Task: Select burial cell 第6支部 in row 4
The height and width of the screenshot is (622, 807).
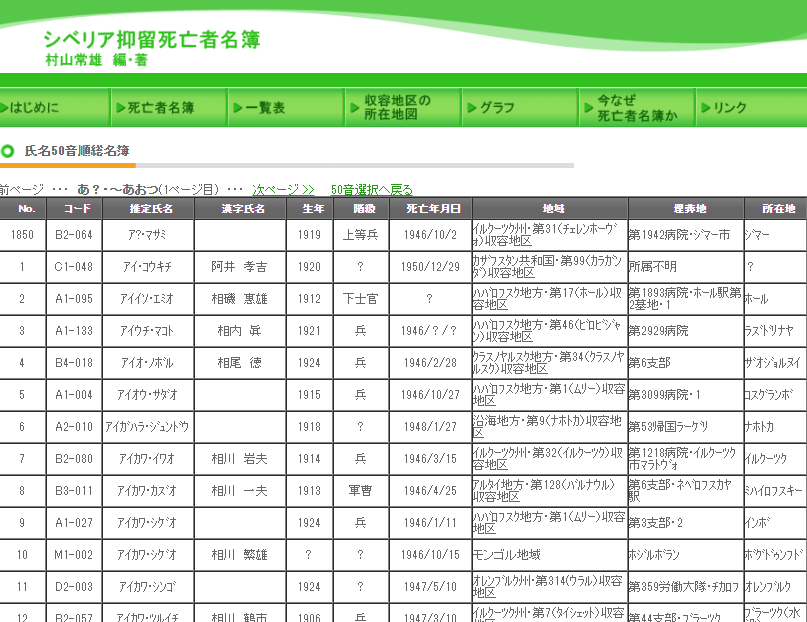Action: point(686,363)
